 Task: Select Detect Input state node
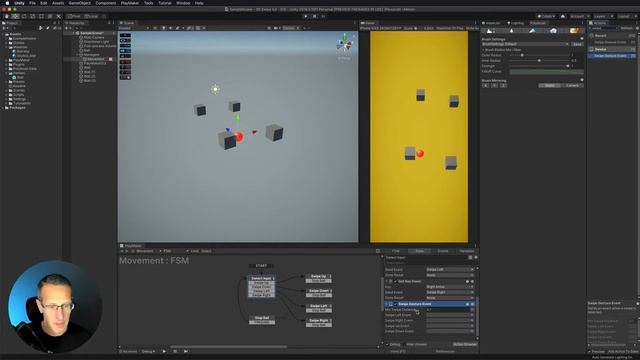tap(261, 278)
